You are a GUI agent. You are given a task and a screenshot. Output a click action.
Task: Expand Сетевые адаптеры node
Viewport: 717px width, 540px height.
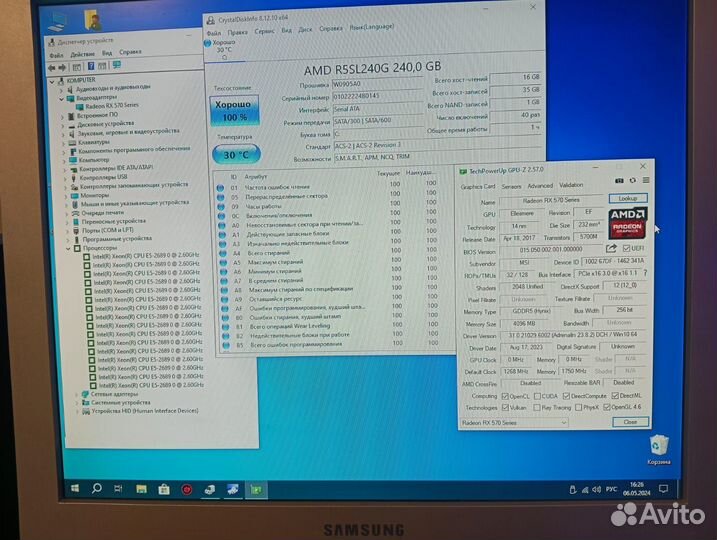point(76,394)
